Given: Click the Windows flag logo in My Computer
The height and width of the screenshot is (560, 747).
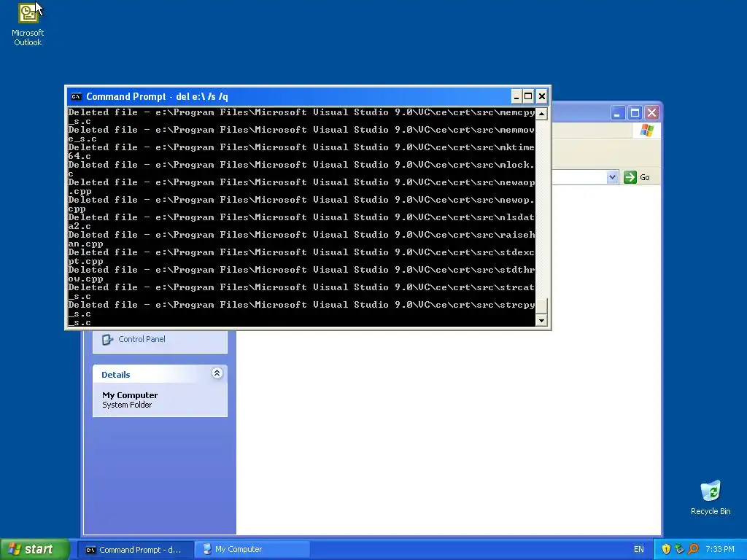Looking at the screenshot, I should [646, 130].
